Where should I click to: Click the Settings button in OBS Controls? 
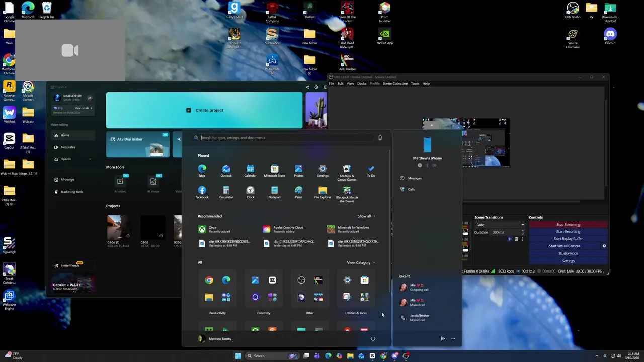tap(568, 261)
